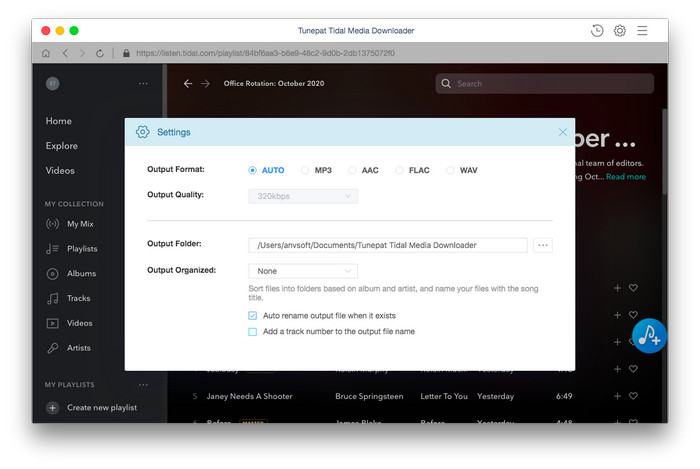700x469 pixels.
Task: Open the user profile avatar
Action: [53, 83]
